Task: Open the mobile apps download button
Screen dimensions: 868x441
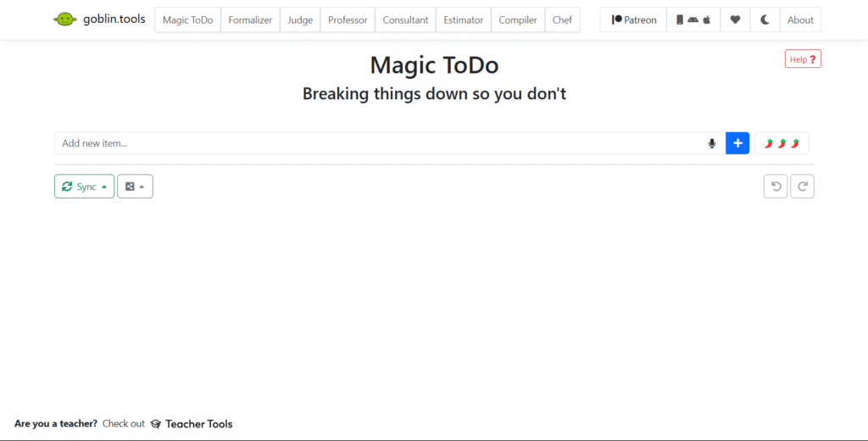Action: (693, 20)
